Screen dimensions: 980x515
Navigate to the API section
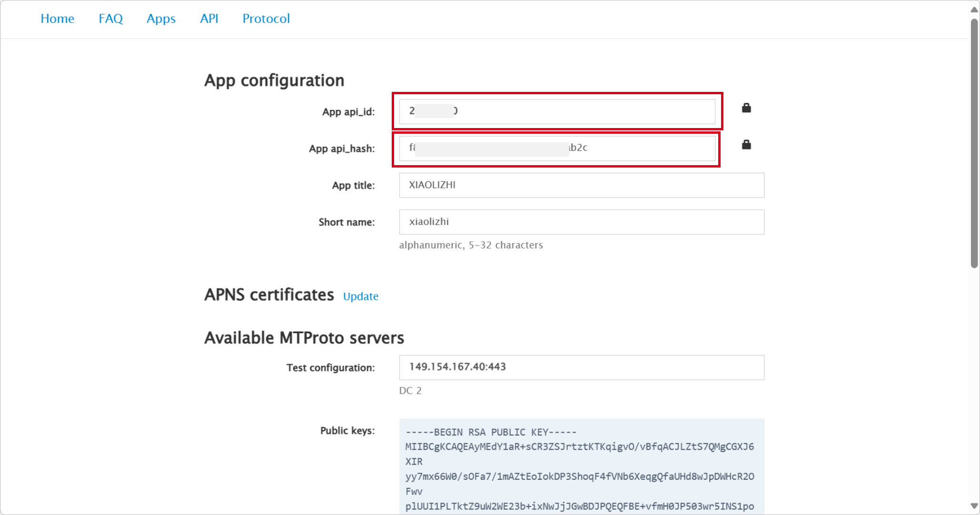tap(209, 19)
